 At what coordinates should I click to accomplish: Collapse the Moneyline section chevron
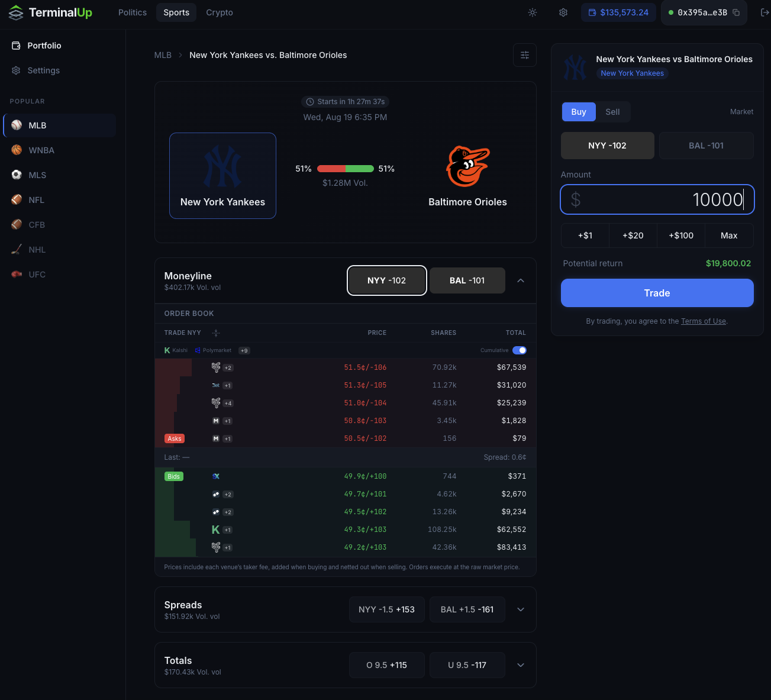click(521, 280)
